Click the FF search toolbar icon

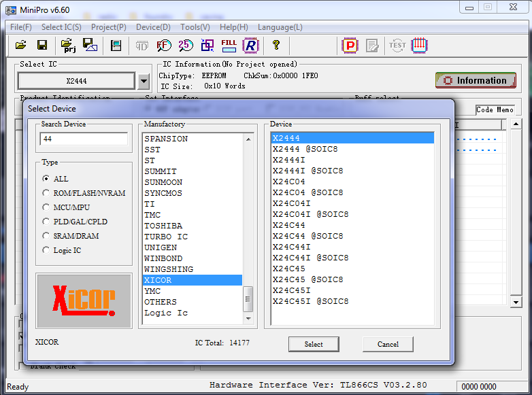pyautogui.click(x=164, y=45)
